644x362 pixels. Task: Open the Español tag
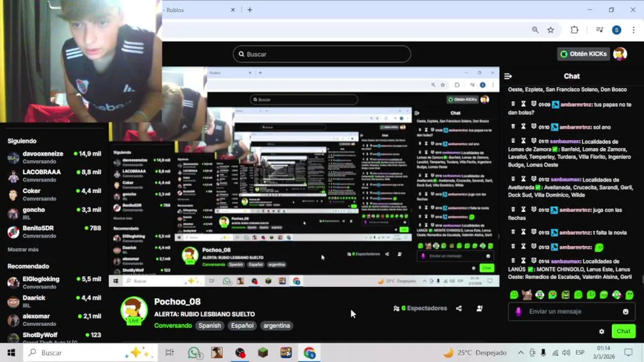(x=242, y=326)
